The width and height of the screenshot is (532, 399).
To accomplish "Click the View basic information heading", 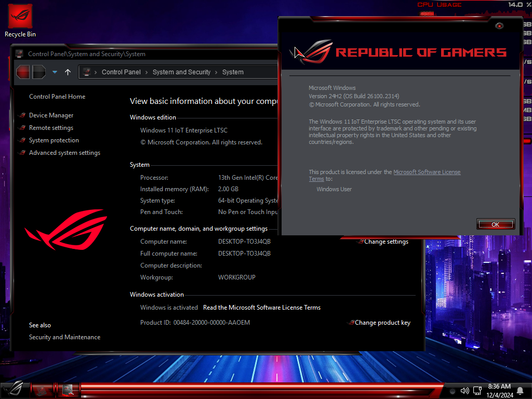I will (x=204, y=101).
